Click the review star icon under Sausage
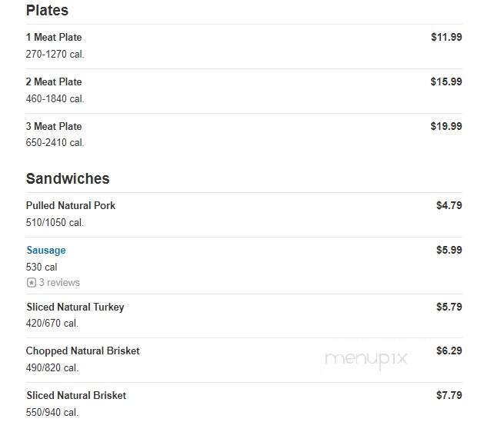504x422 pixels. [32, 283]
